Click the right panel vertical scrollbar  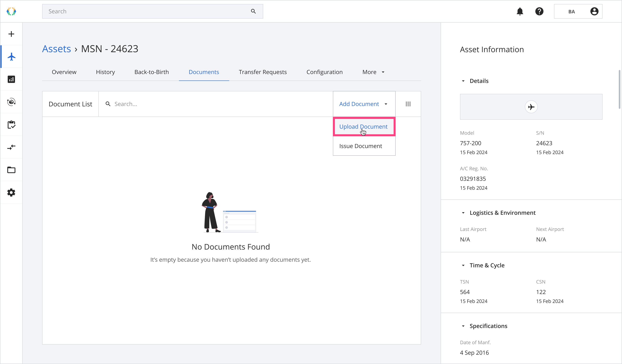point(619,89)
